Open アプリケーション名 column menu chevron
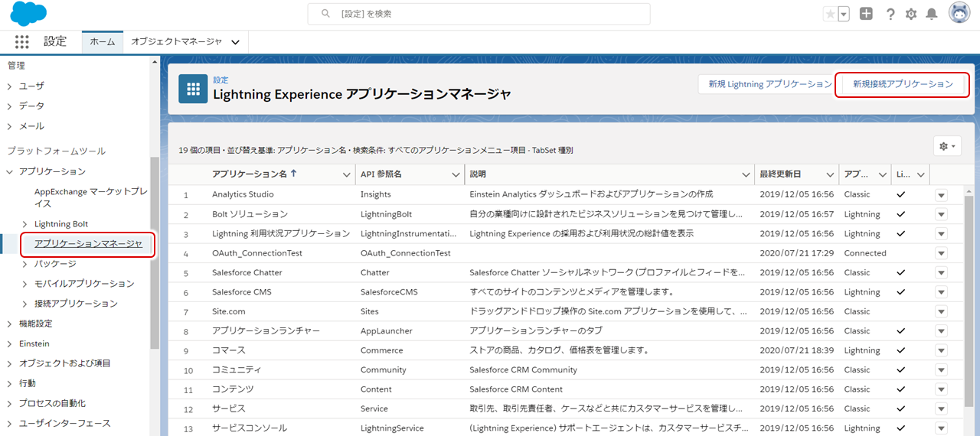This screenshot has height=436, width=980. click(347, 174)
